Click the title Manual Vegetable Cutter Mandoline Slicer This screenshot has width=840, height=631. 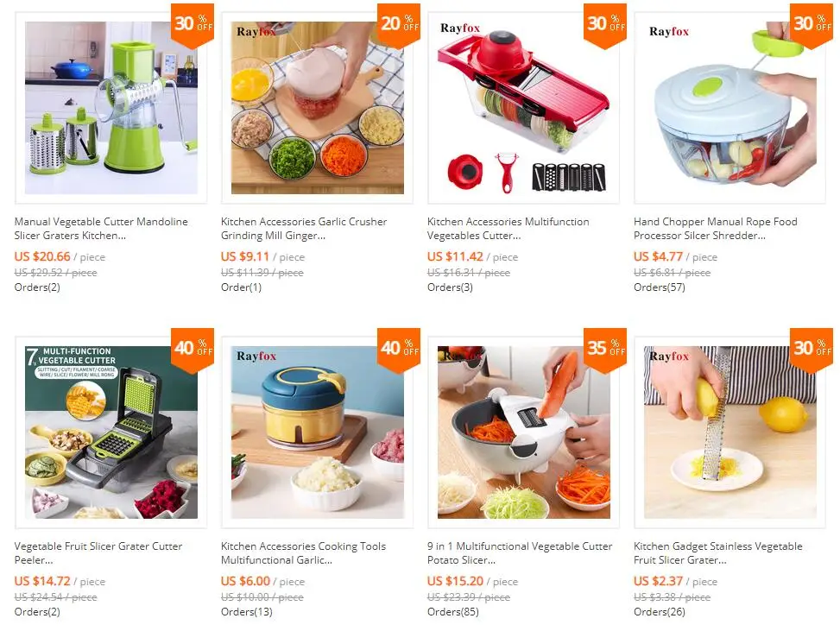coord(101,228)
